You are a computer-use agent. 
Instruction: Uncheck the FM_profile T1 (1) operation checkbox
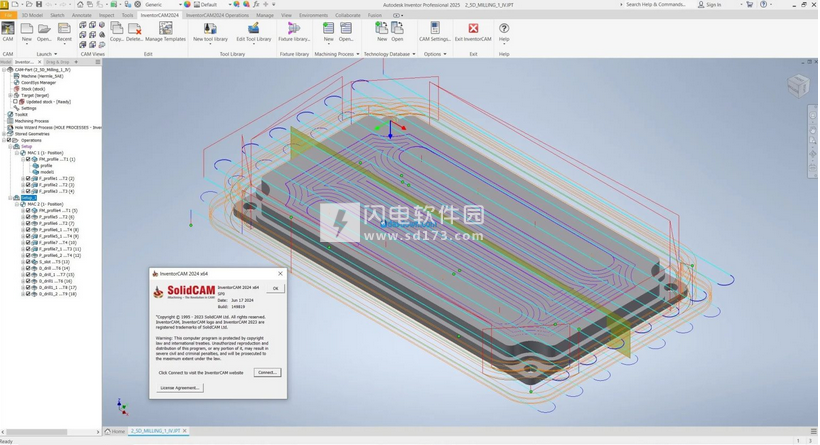(28, 159)
